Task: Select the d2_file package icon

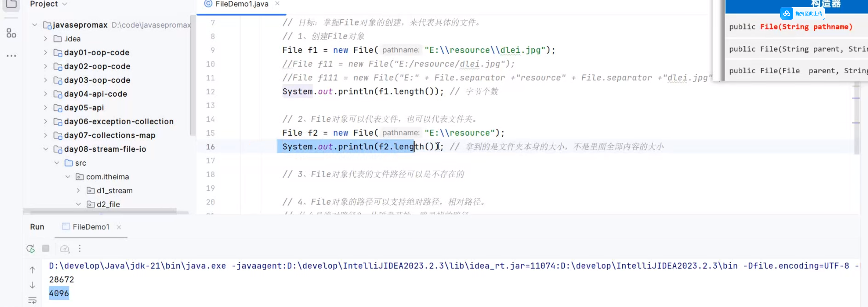Action: tap(90, 204)
